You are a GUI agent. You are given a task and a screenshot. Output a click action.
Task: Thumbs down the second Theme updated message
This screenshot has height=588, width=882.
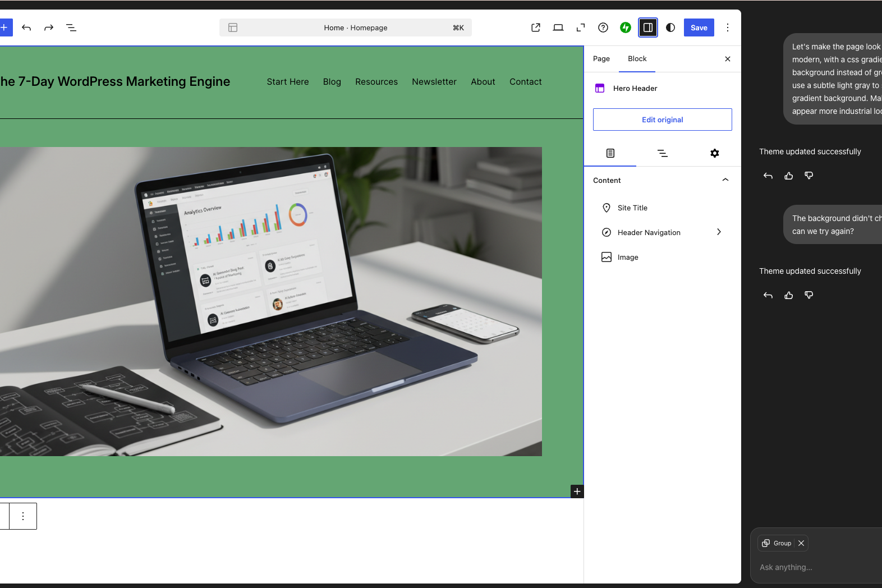point(809,295)
